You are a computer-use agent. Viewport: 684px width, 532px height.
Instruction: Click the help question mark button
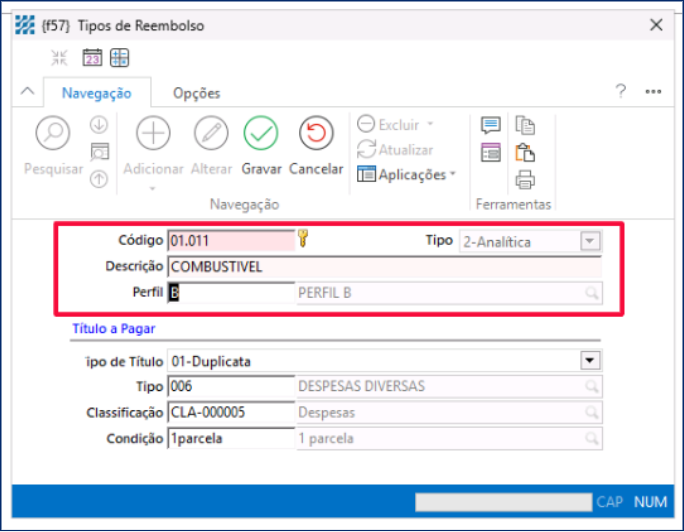620,91
